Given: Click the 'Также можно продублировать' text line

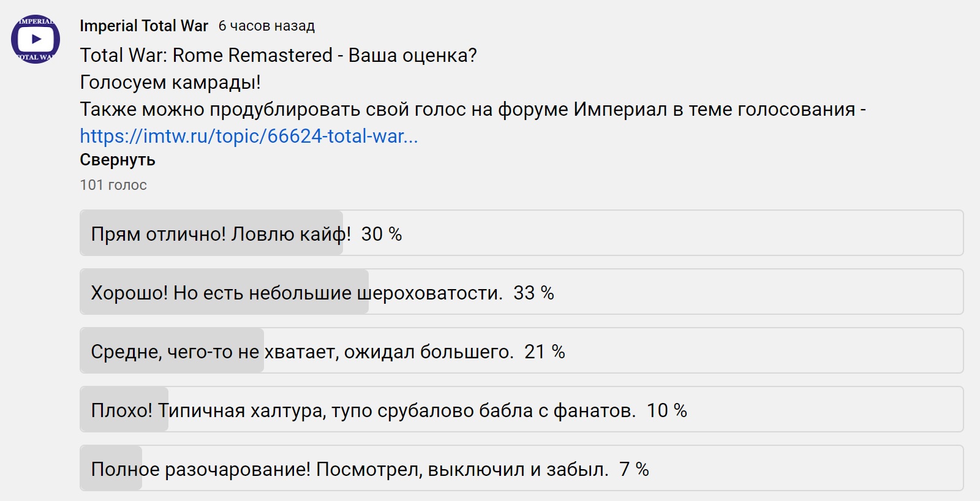Looking at the screenshot, I should click(472, 109).
